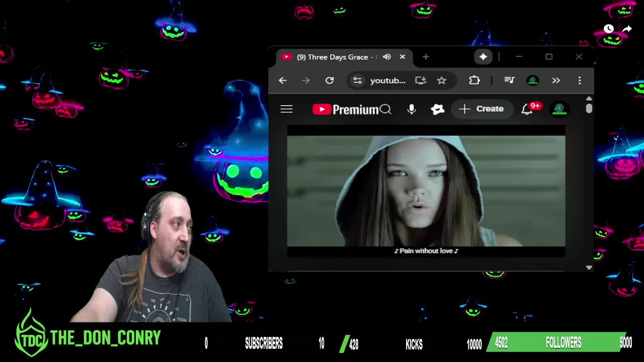Viewport: 644px width, 362px height.
Task: Close the Three Days Grace tab
Action: 403,57
